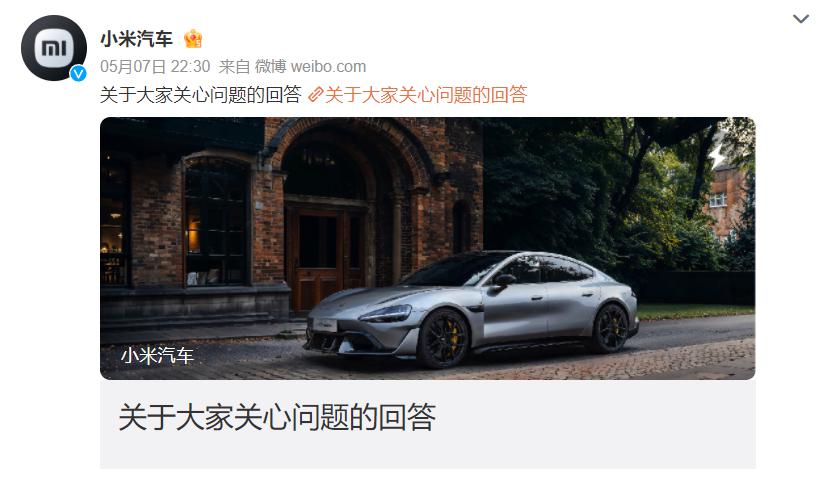Click the car's front wheel in the photo
This screenshot has width=822, height=477.
pyautogui.click(x=442, y=338)
